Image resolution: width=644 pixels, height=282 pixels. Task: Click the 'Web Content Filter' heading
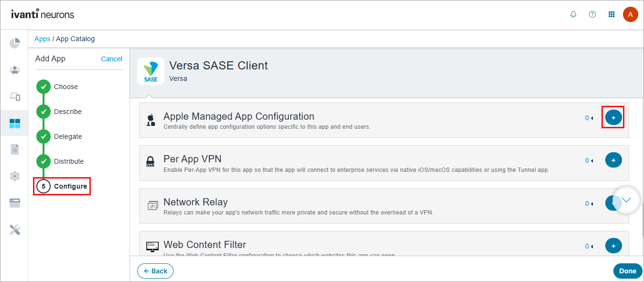point(205,245)
